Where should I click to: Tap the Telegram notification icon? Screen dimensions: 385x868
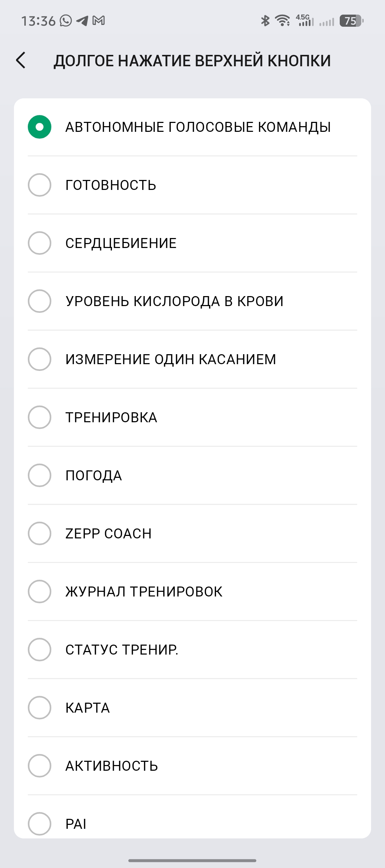82,21
